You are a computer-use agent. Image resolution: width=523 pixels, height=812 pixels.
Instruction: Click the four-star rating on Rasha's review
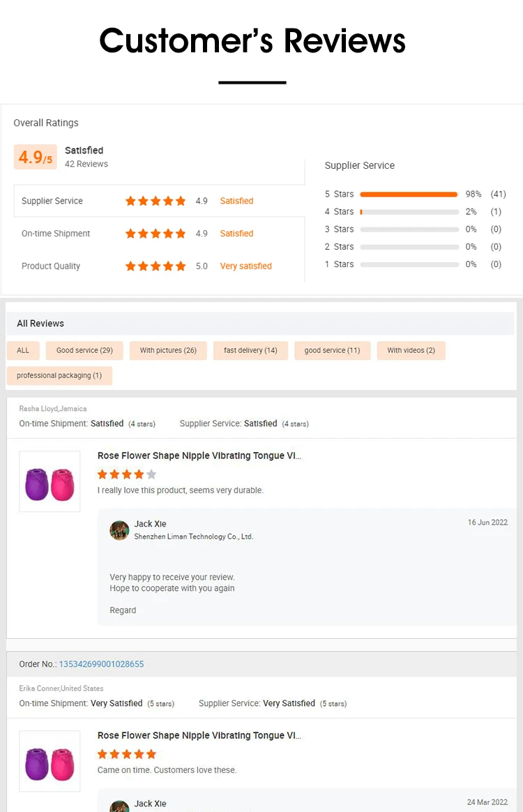coord(127,474)
